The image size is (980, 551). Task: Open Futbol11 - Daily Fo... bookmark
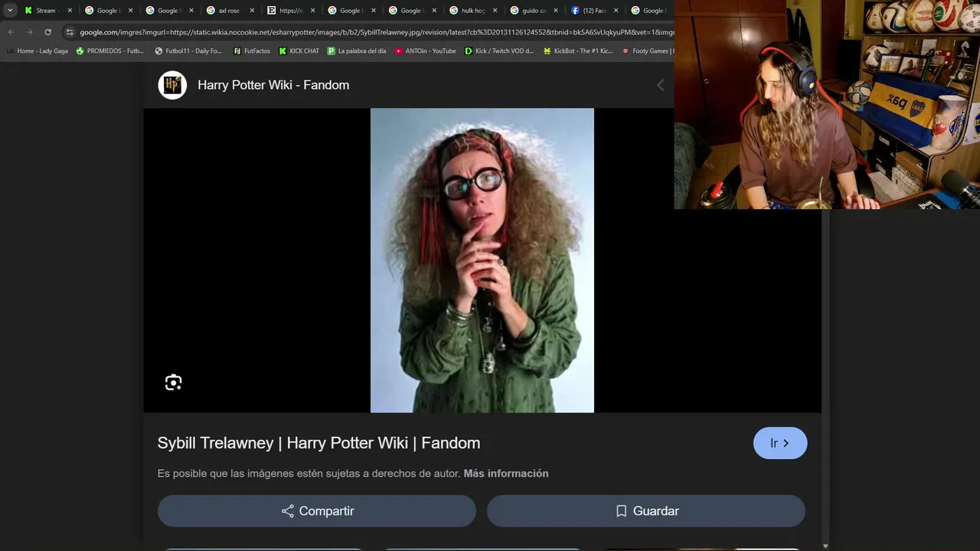pyautogui.click(x=188, y=51)
